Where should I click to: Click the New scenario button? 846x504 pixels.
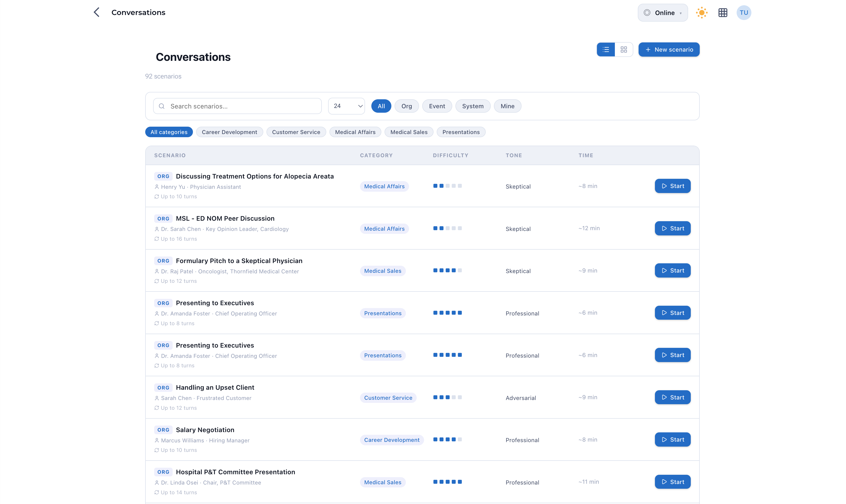[668, 49]
